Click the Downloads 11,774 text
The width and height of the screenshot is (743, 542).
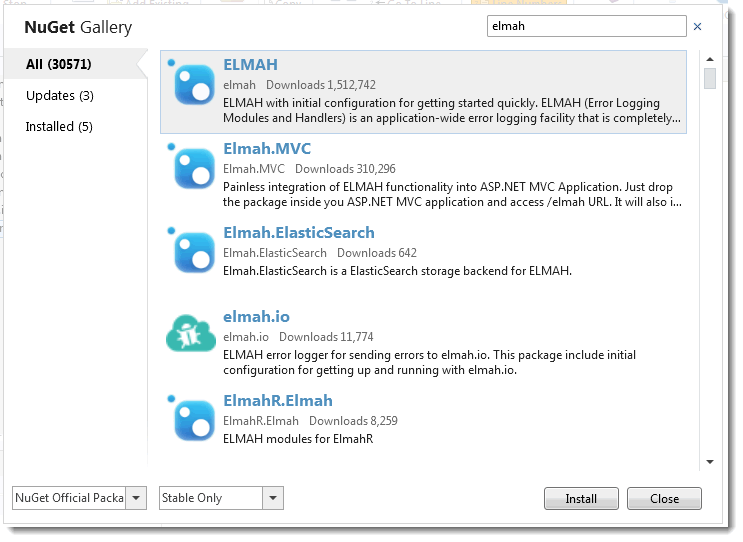point(326,337)
